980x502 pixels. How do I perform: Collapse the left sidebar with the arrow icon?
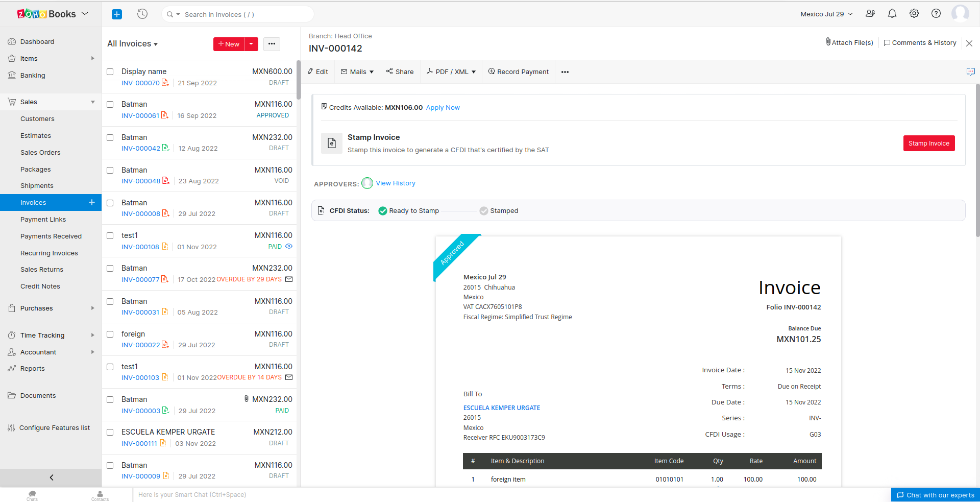pyautogui.click(x=51, y=477)
